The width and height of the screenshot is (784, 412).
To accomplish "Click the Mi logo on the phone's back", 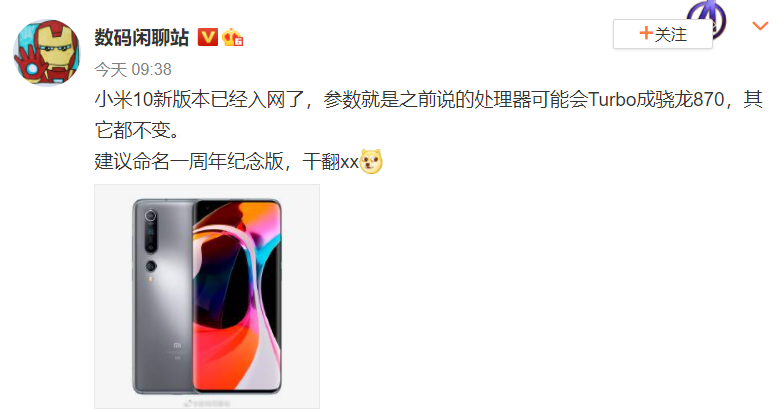I will (178, 345).
